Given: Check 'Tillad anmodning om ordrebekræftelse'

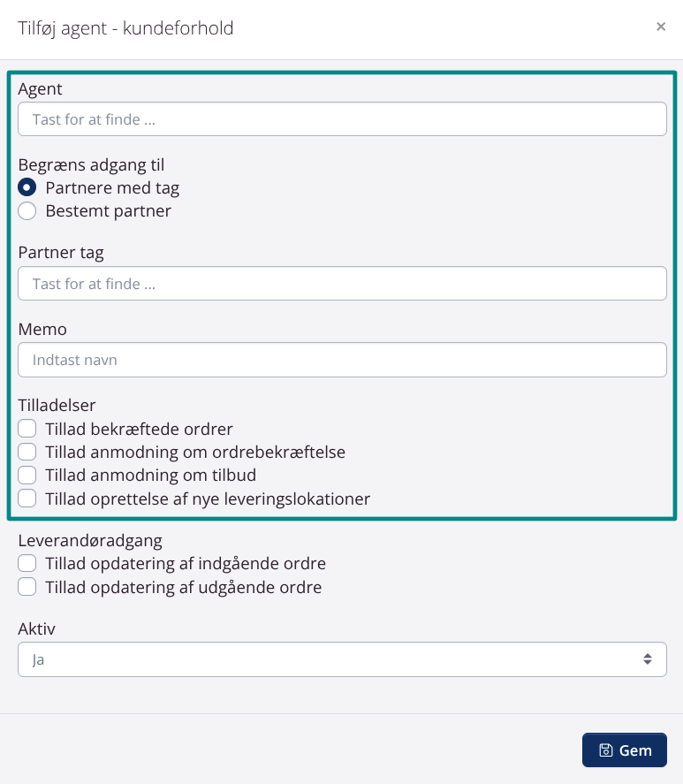Looking at the screenshot, I should (x=27, y=453).
